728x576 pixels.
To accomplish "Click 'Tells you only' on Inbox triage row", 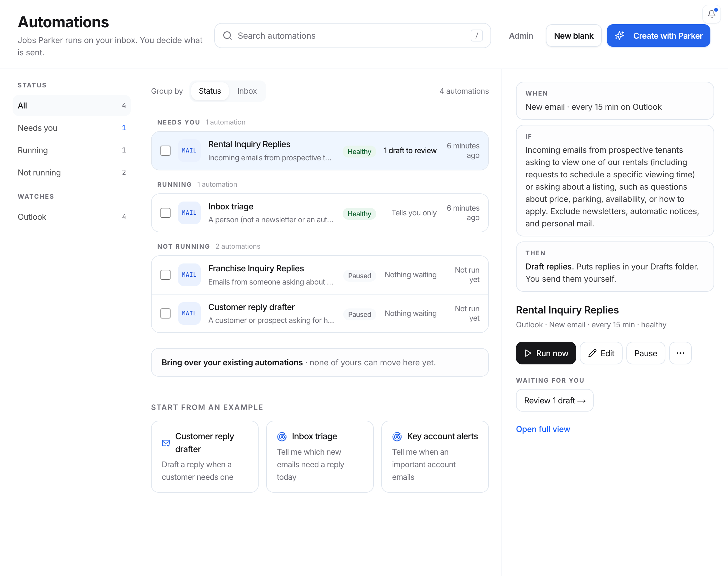I will [414, 213].
